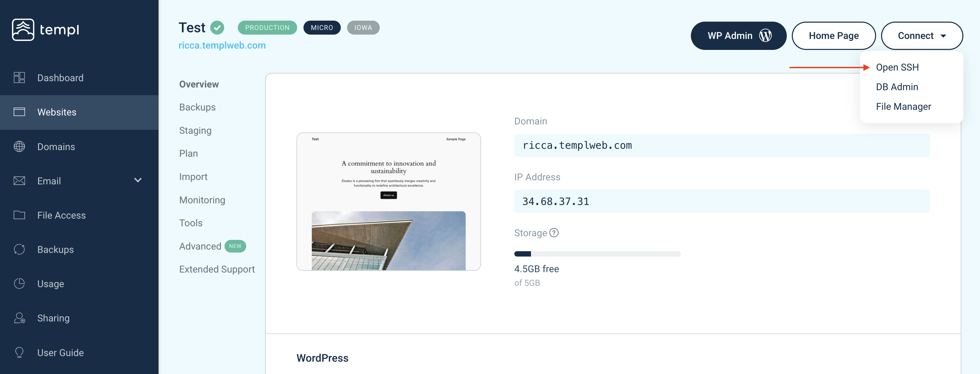Image resolution: width=980 pixels, height=374 pixels.
Task: Click the Sharing user icon
Action: click(x=19, y=318)
